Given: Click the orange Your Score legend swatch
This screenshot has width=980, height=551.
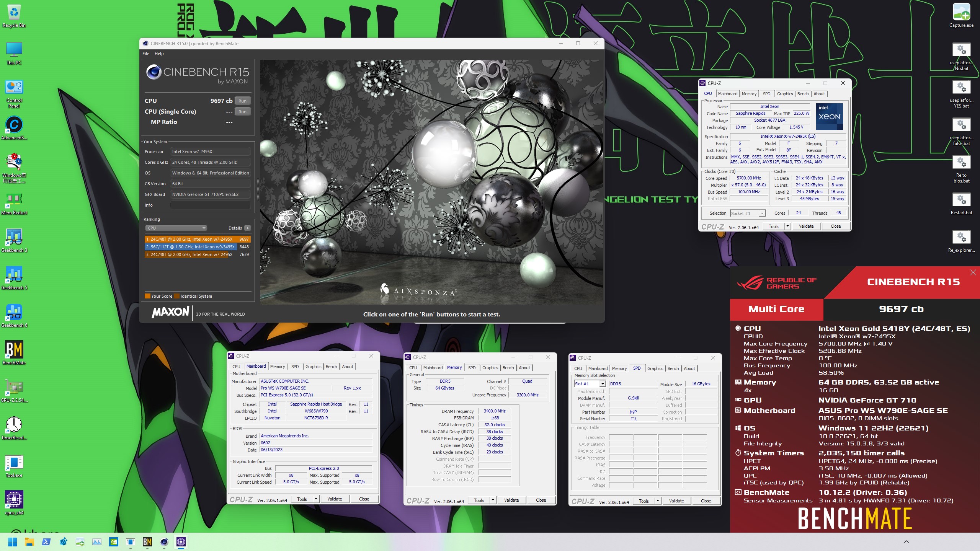Looking at the screenshot, I should click(147, 296).
